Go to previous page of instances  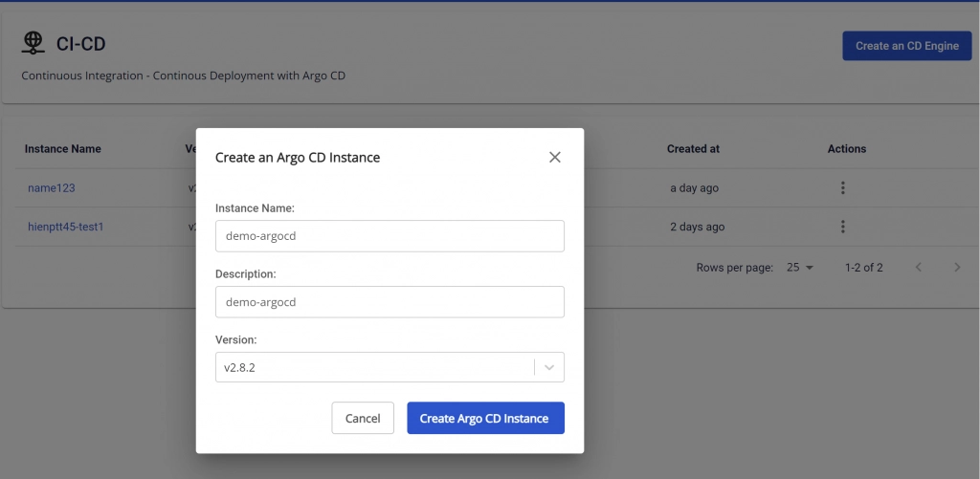click(918, 268)
